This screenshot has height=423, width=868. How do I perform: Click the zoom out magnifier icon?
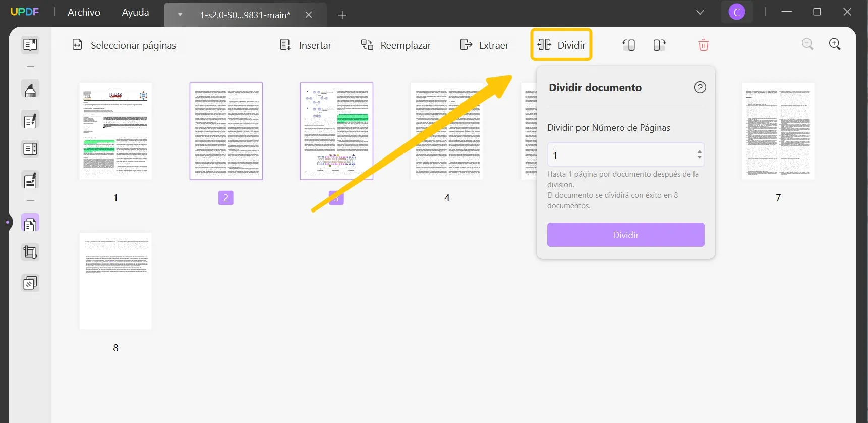click(807, 44)
